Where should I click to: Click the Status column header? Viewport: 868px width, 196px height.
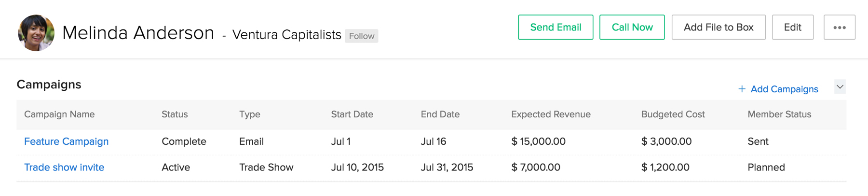175,114
